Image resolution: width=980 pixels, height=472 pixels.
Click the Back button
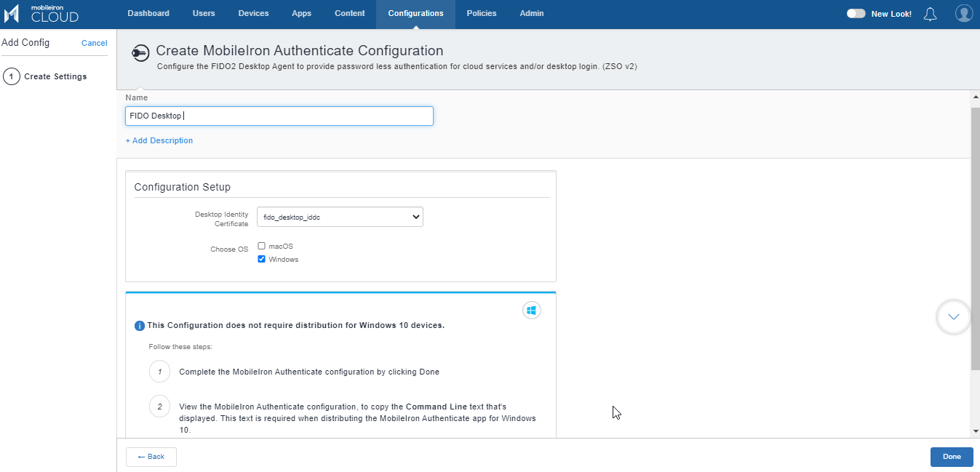pos(151,457)
